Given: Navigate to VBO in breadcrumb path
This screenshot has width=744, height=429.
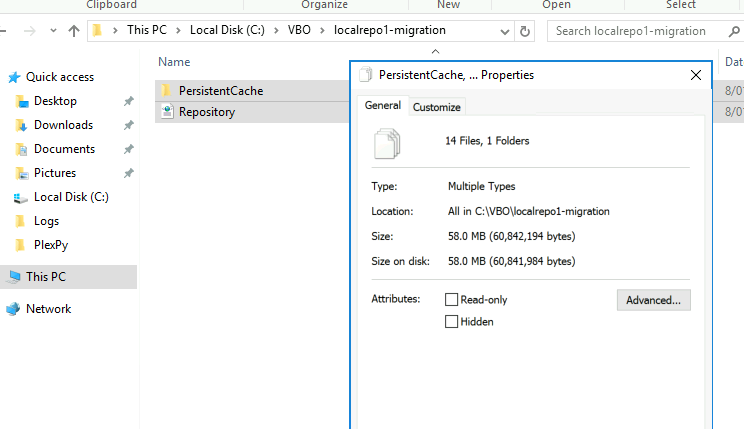Looking at the screenshot, I should 299,30.
